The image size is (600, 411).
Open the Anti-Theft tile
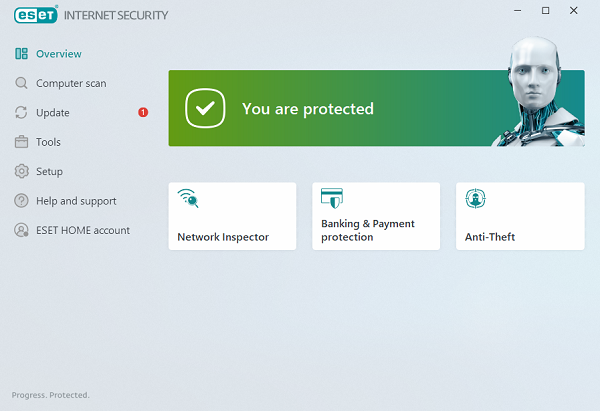520,216
